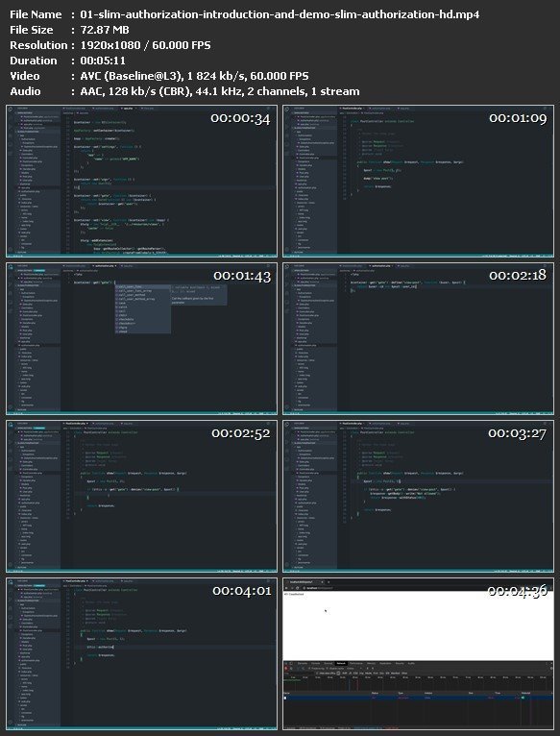Click the Audio label
560x736 pixels.
coord(25,91)
